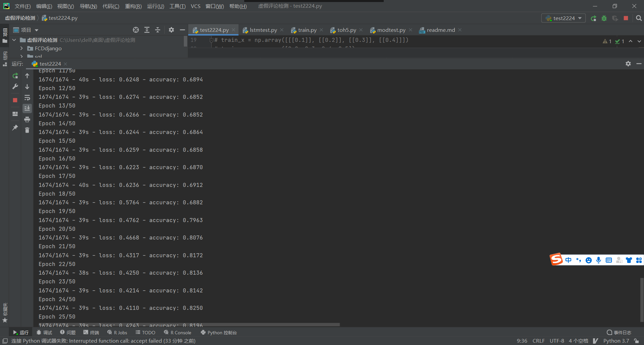This screenshot has width=644, height=345.
Task: Pin the run tab
Action: click(x=15, y=128)
